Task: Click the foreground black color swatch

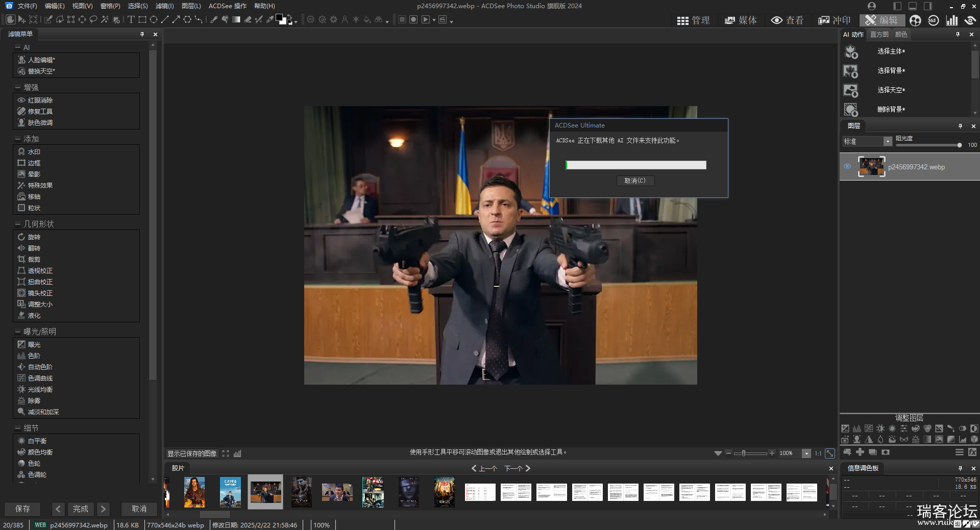Action: point(279,17)
